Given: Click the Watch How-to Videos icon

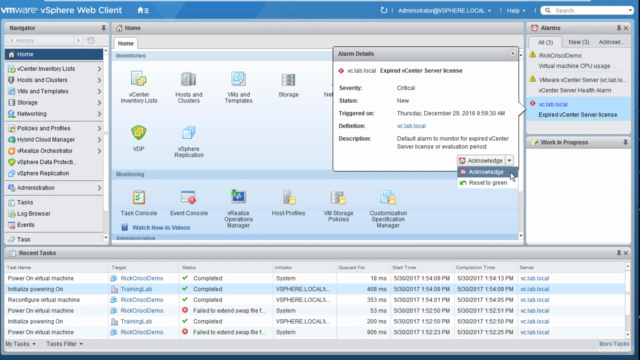Looking at the screenshot, I should pos(124,227).
